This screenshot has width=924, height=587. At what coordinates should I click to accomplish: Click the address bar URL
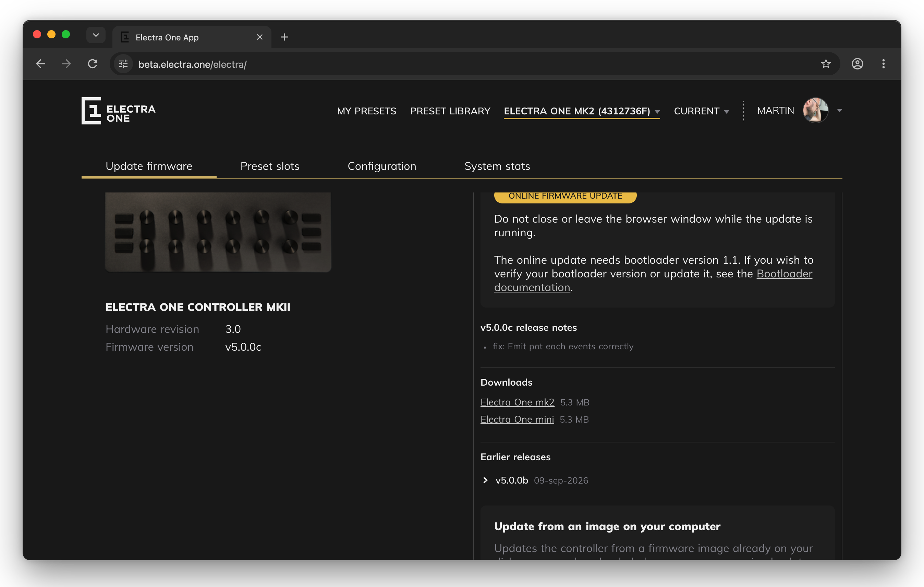click(x=192, y=64)
